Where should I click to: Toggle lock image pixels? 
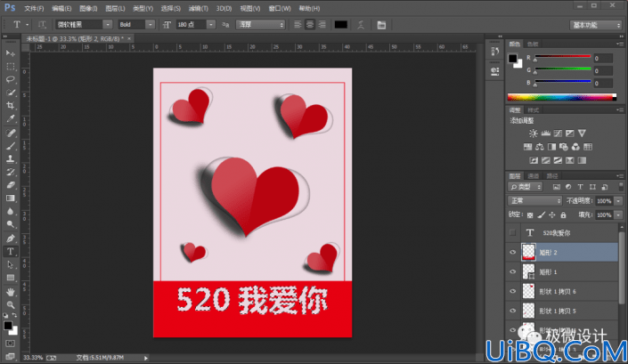541,215
